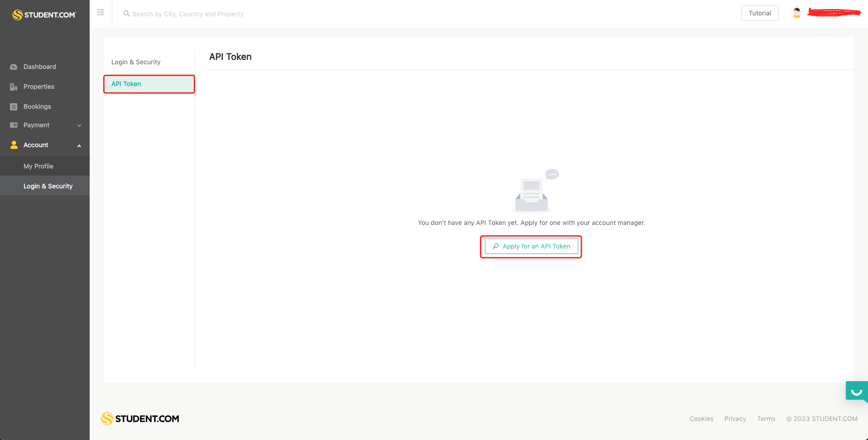
Task: Open the user avatar profile icon
Action: click(x=796, y=13)
